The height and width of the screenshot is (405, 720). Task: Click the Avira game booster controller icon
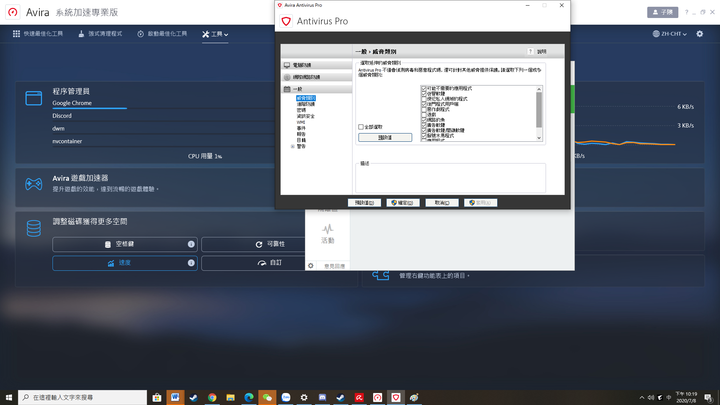pos(34,184)
